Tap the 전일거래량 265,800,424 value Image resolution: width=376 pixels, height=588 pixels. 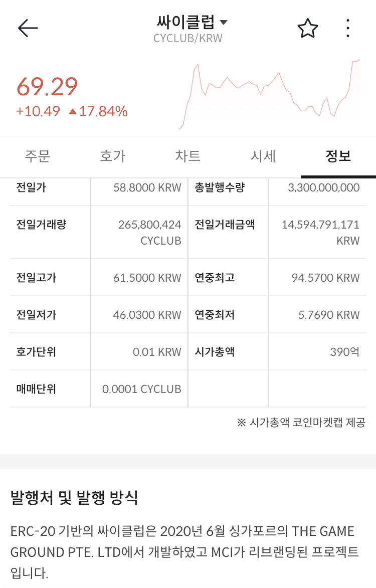[149, 225]
